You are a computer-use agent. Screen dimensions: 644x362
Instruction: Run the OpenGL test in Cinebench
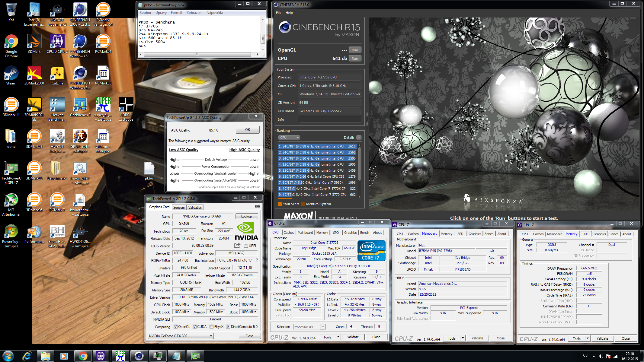[355, 50]
